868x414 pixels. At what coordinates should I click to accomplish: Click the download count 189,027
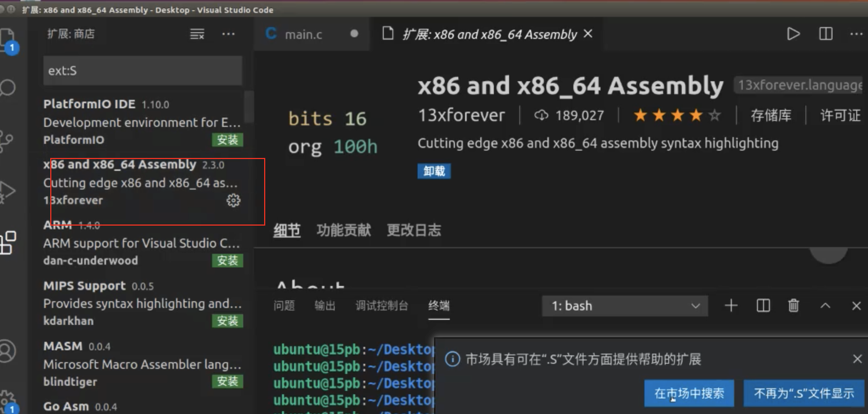(569, 116)
